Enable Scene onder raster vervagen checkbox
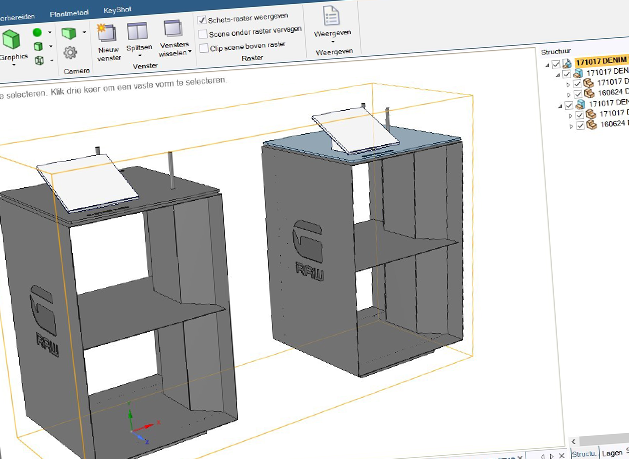 coord(203,34)
